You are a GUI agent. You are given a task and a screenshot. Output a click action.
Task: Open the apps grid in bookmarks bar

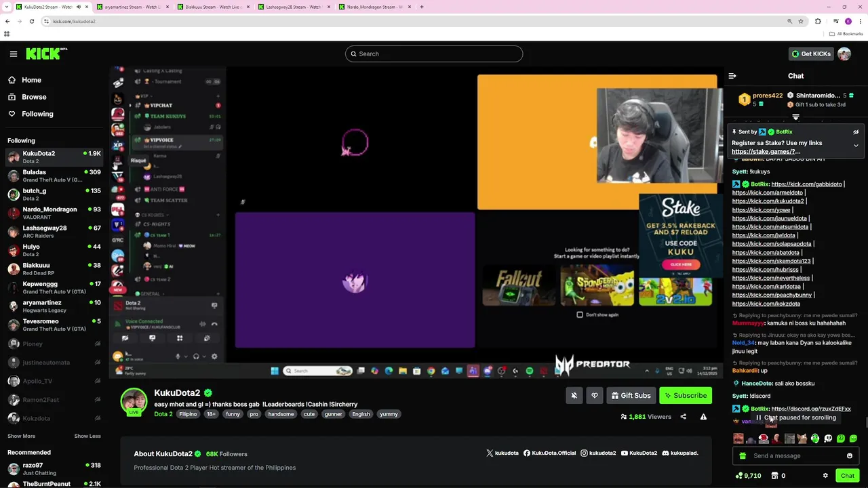point(7,34)
